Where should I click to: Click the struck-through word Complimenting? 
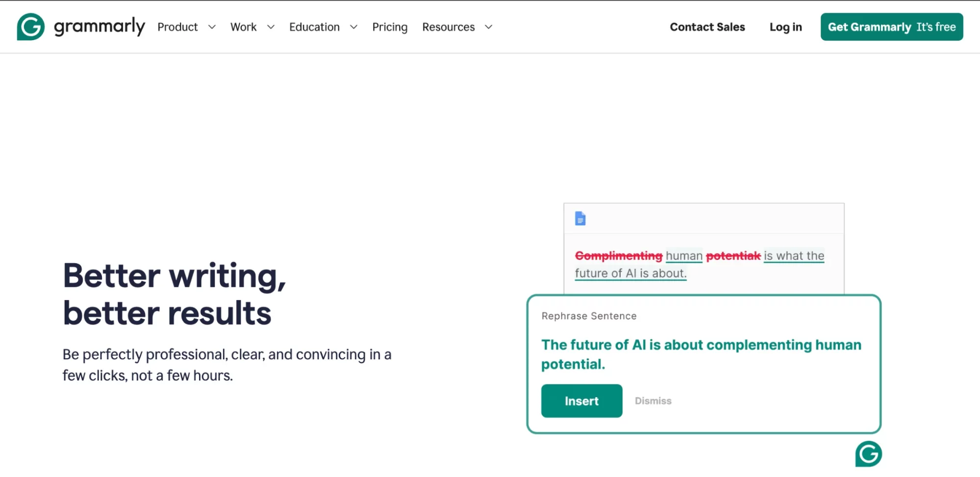[x=619, y=256]
